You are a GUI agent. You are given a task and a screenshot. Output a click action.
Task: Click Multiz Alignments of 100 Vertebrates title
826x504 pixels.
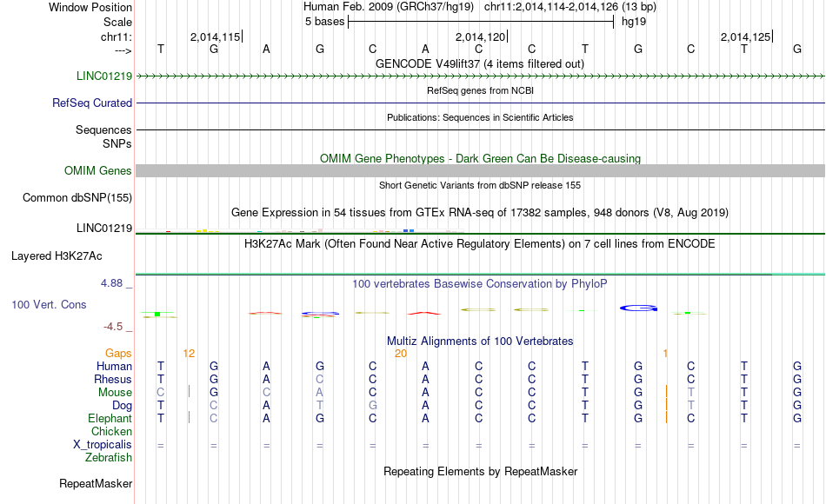pos(480,342)
